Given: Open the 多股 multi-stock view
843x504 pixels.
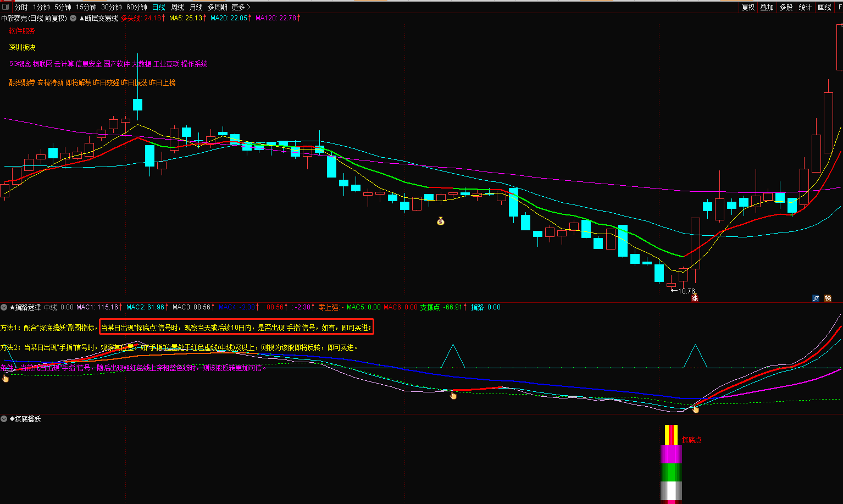Looking at the screenshot, I should tap(786, 7).
